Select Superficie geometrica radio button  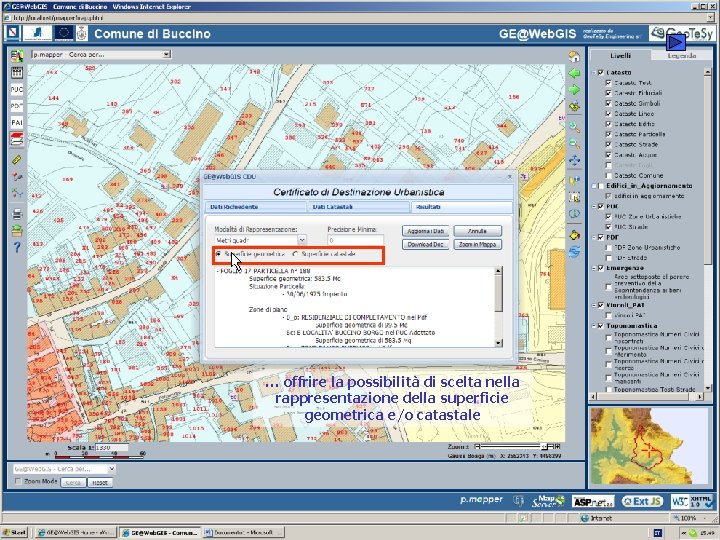click(x=218, y=254)
